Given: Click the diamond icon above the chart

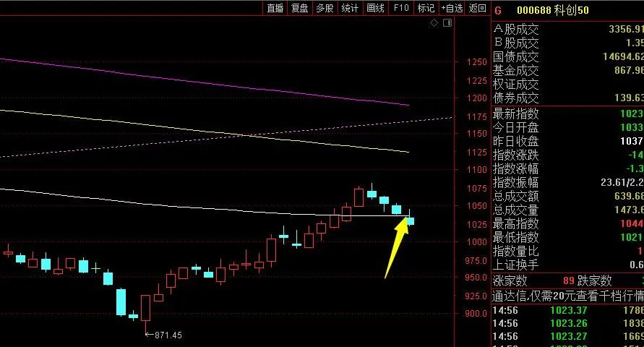Looking at the screenshot, I should [x=434, y=23].
